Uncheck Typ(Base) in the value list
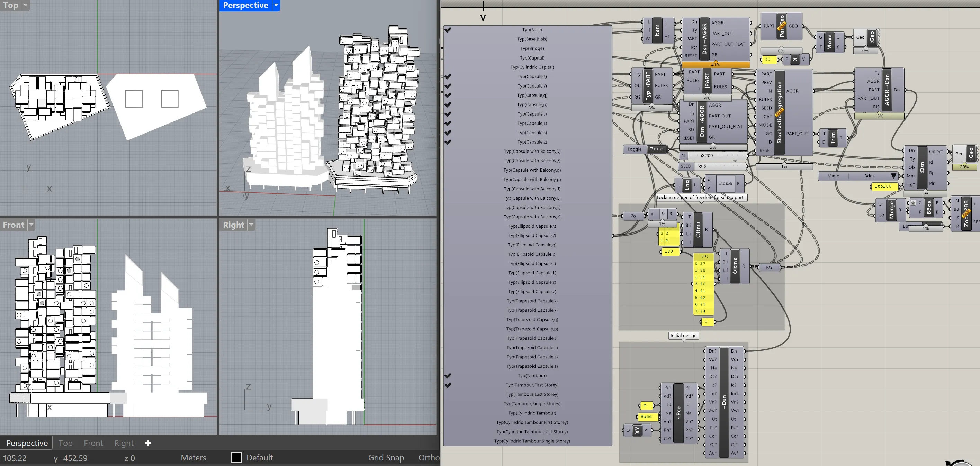This screenshot has width=980, height=466. tap(448, 30)
